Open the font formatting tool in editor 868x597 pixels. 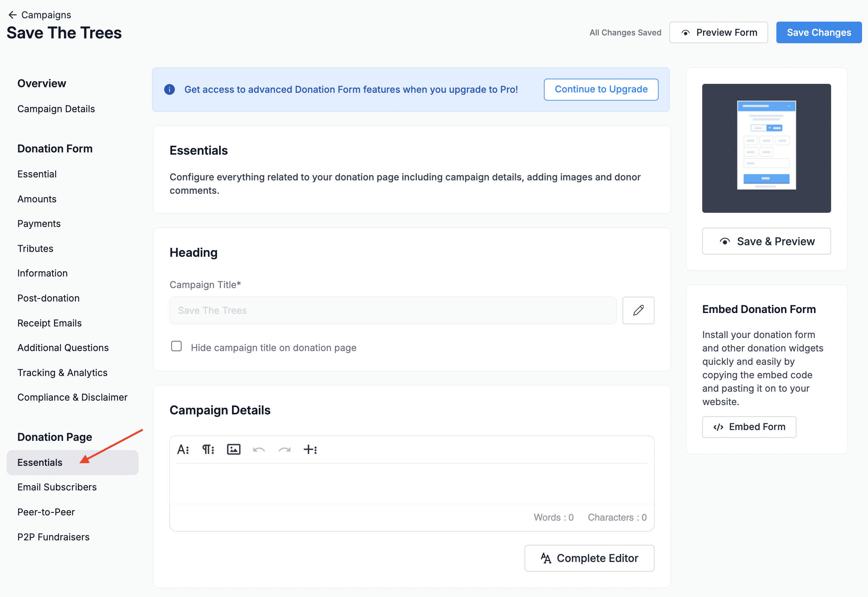(183, 449)
